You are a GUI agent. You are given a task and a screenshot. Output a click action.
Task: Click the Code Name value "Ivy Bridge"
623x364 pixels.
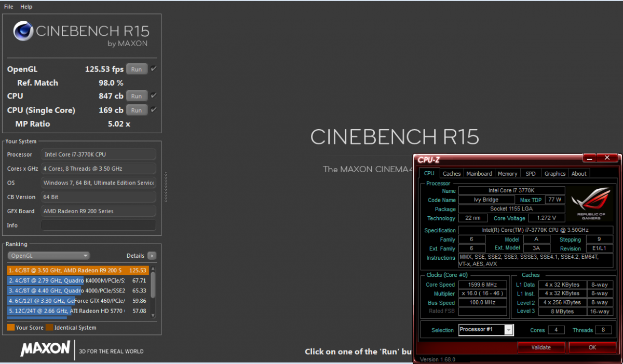tap(486, 200)
